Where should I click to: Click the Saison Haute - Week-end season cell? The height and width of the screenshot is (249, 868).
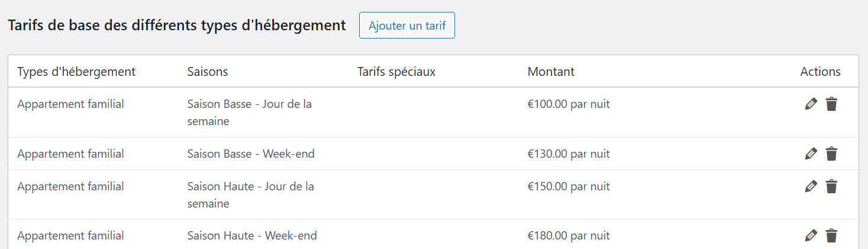[x=251, y=236]
